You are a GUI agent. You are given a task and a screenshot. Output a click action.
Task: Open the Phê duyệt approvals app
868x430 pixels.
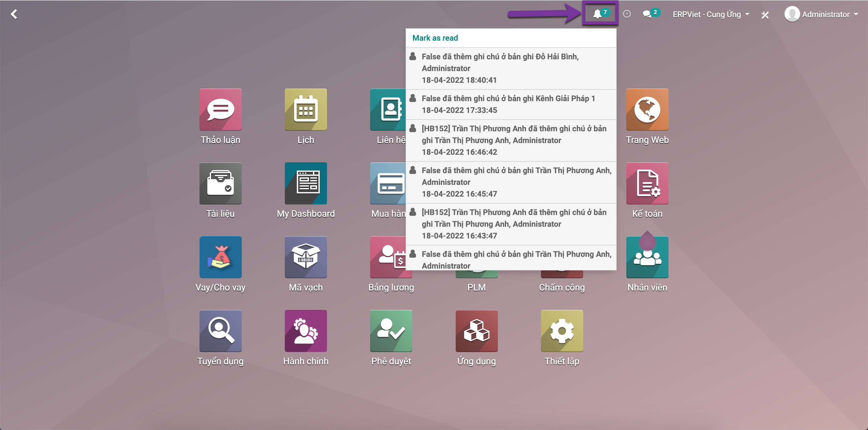point(391,331)
